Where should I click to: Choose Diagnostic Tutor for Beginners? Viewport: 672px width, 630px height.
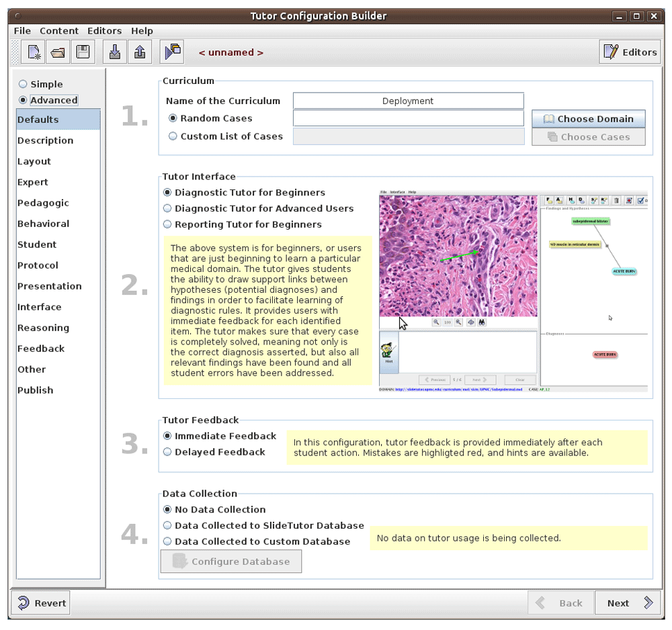click(245, 192)
